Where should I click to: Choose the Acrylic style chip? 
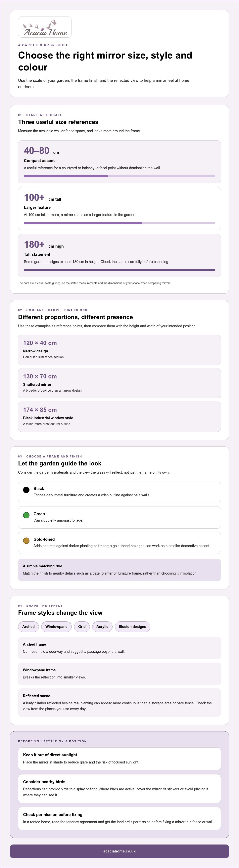point(102,627)
